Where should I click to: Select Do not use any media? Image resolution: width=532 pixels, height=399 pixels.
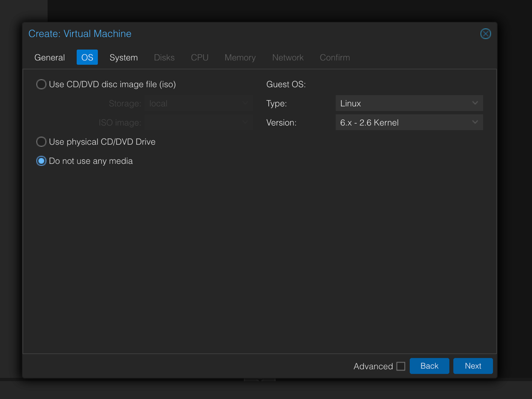pyautogui.click(x=41, y=161)
